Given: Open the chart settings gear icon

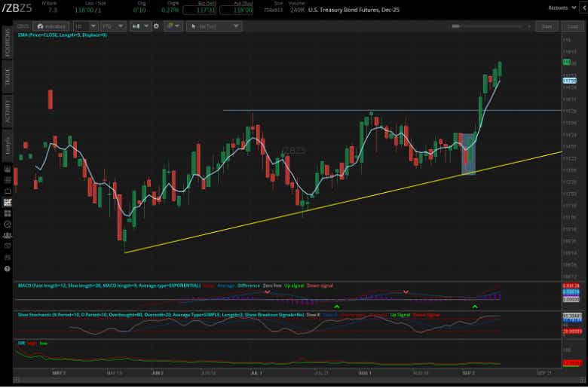Looking at the screenshot, I should [x=156, y=26].
